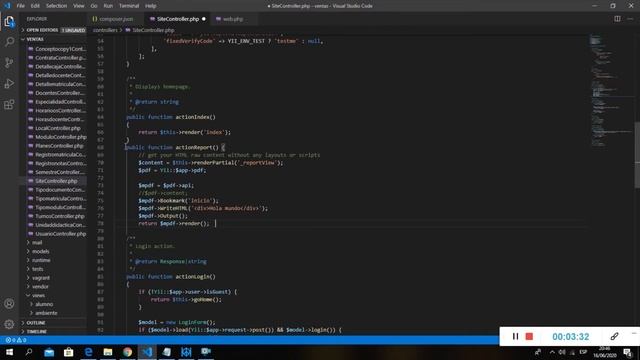Open Windows taskbar search
The height and width of the screenshot is (360, 640).
(29, 352)
